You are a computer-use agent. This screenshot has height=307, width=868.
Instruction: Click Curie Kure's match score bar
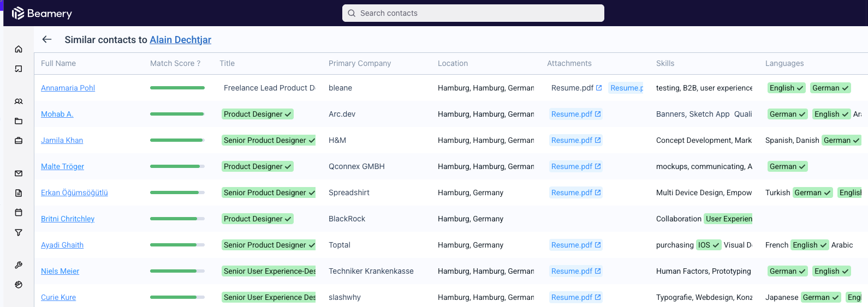(177, 297)
